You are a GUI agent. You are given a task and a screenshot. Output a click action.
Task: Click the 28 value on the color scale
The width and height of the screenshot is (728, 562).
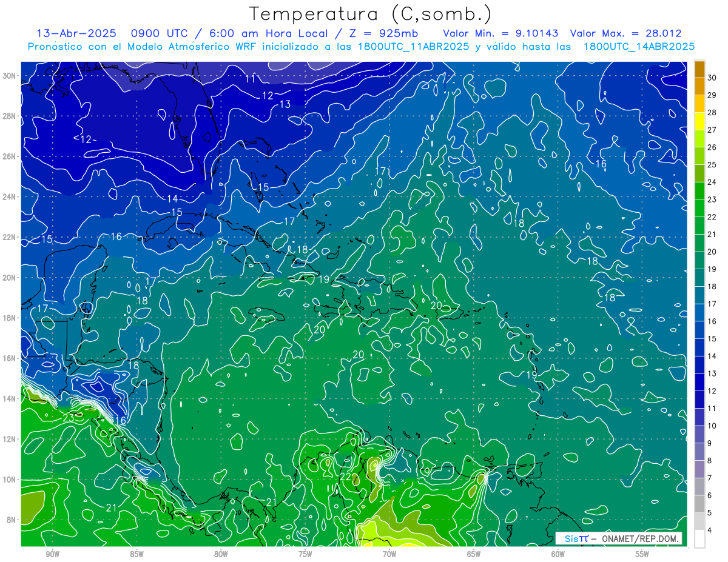[712, 113]
